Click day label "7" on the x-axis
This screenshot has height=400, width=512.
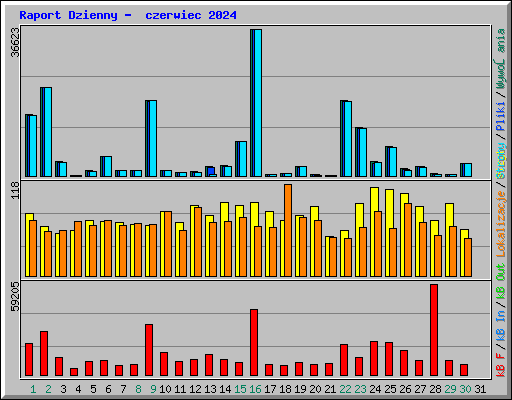[123, 389]
